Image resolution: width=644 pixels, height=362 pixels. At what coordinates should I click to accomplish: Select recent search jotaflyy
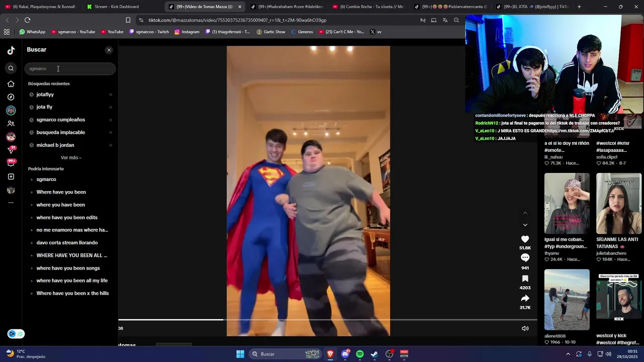(45, 95)
